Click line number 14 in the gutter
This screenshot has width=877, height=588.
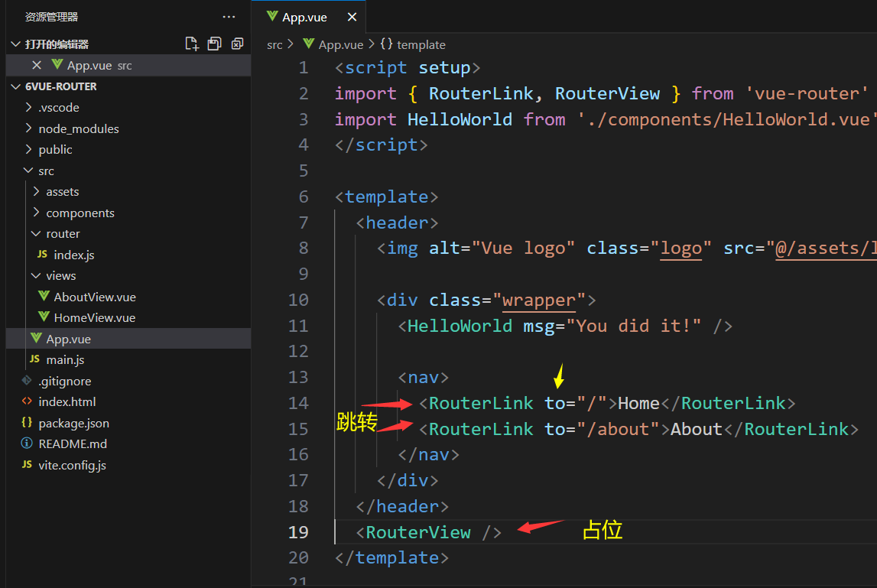pos(298,403)
